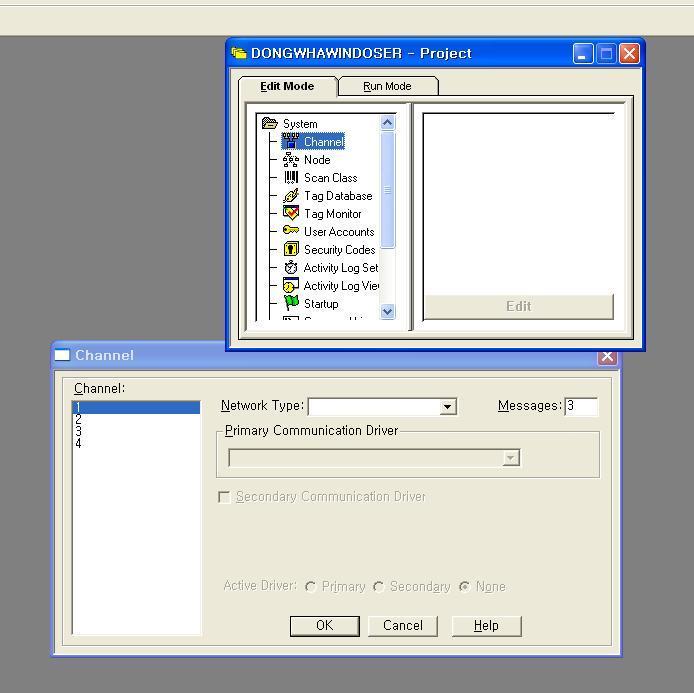
Task: Click the Project window title bar icon
Action: tap(239, 54)
